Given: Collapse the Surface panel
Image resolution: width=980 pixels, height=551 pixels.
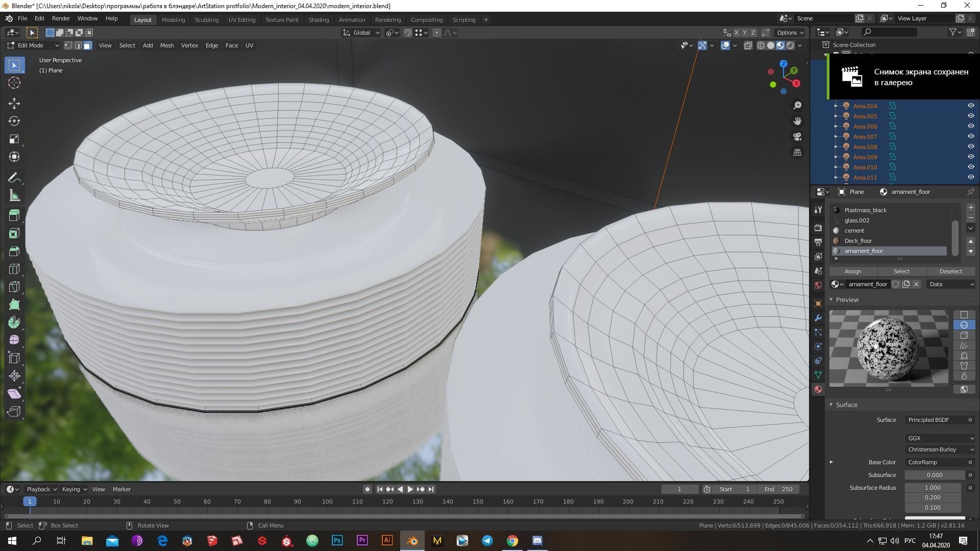Looking at the screenshot, I should [831, 405].
